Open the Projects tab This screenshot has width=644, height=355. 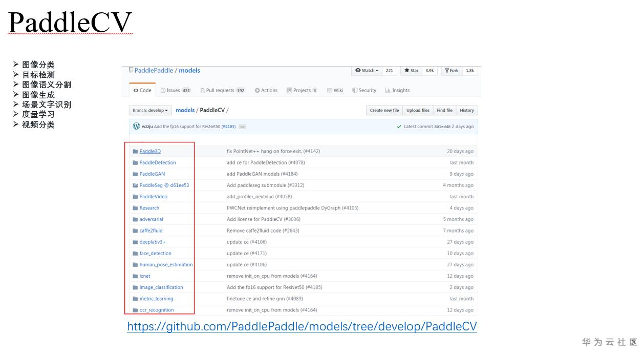tap(302, 91)
